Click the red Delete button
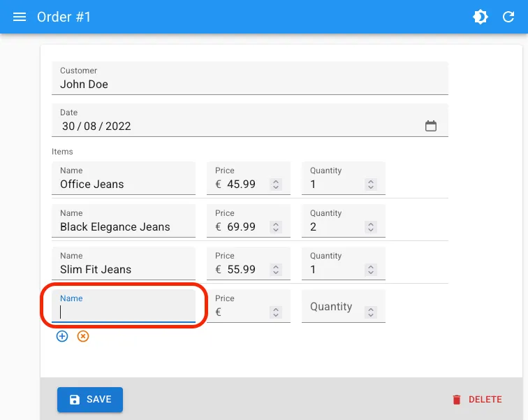This screenshot has width=528, height=420. pos(477,400)
